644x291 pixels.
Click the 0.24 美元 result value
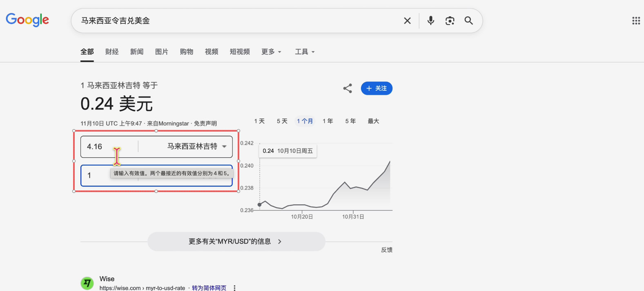[x=117, y=104]
